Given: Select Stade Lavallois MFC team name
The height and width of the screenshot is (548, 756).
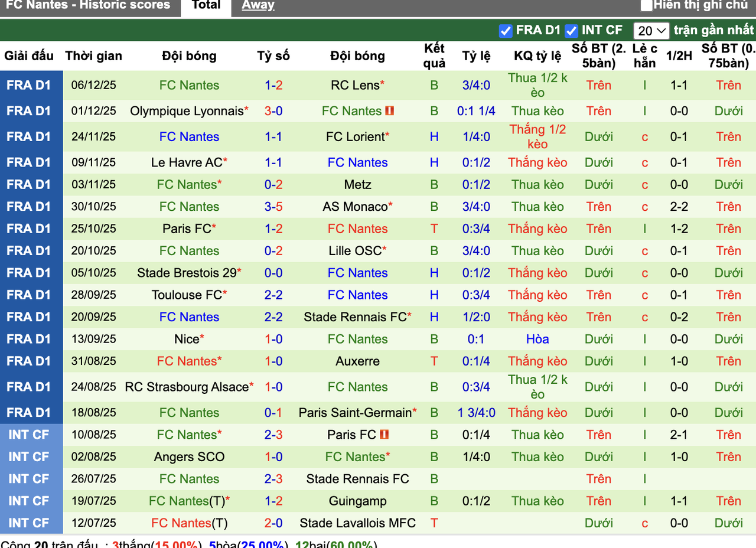Looking at the screenshot, I should 357,523.
